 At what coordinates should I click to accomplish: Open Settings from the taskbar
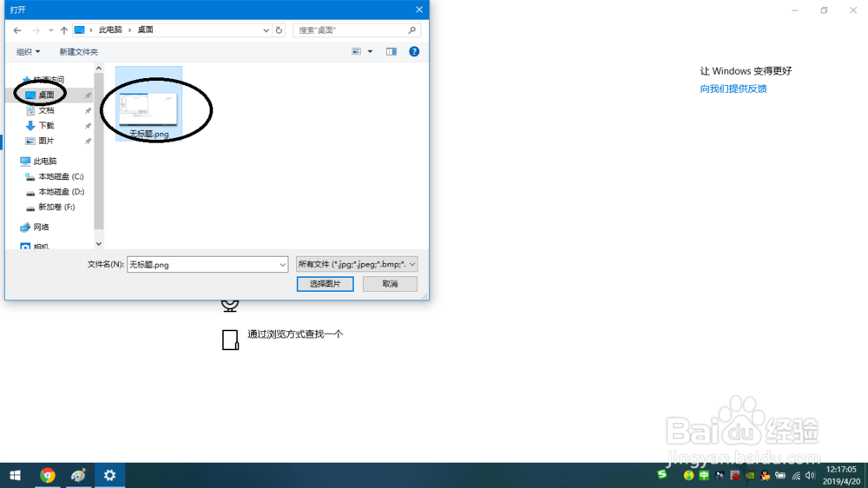(109, 475)
